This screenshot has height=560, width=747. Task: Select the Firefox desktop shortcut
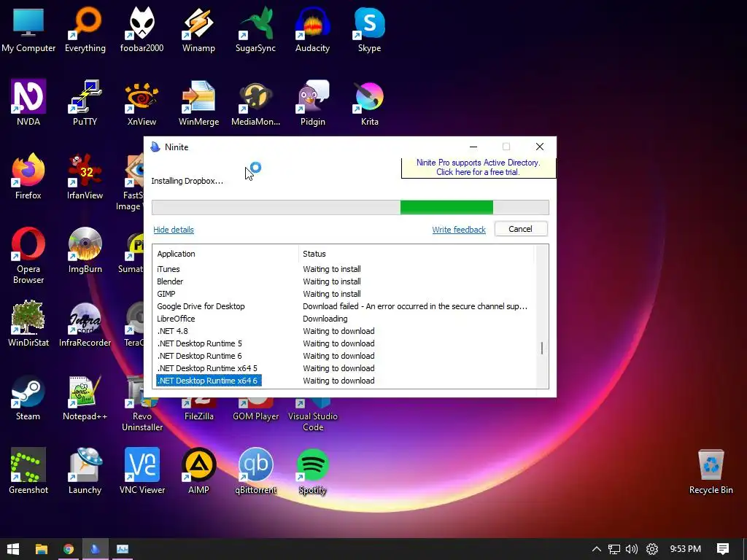pos(28,176)
